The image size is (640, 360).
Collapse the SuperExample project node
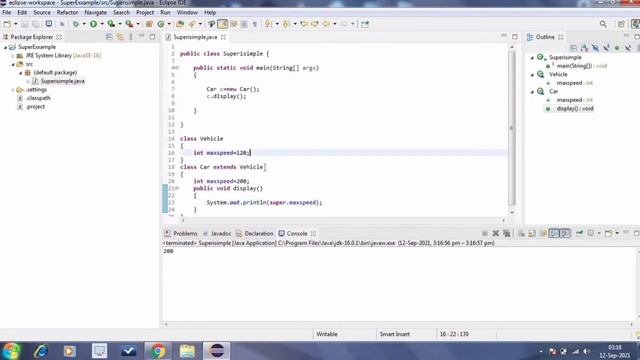click(x=5, y=47)
